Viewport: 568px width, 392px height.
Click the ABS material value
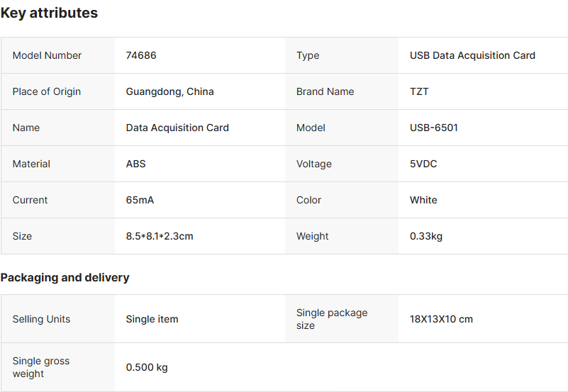(135, 164)
